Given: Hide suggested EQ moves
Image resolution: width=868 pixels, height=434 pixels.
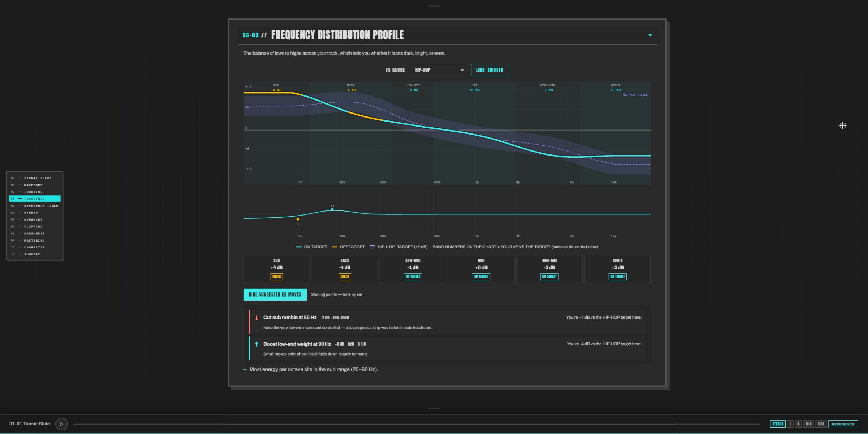Looking at the screenshot, I should (275, 294).
